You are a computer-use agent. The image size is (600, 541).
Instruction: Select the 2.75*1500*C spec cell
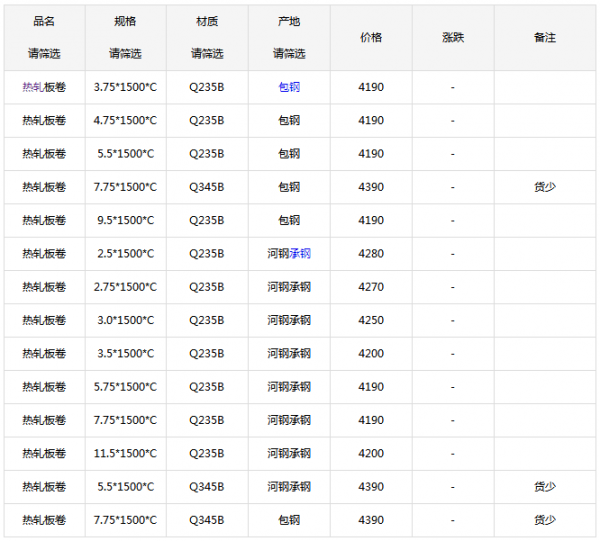point(125,287)
